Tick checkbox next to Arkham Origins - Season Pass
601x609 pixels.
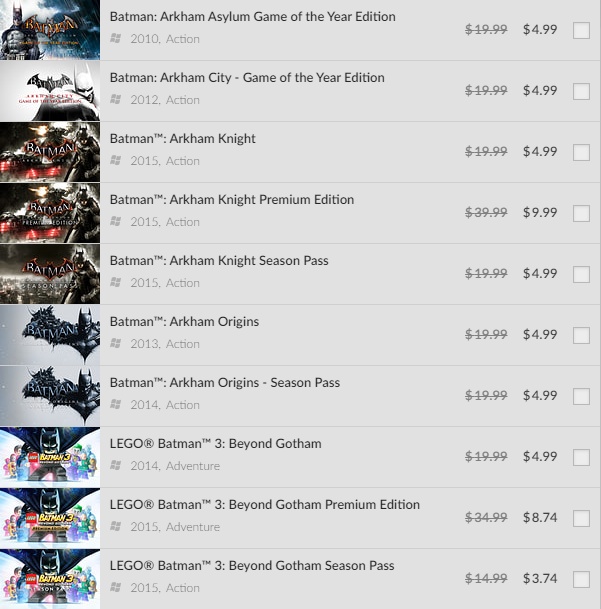tap(581, 396)
